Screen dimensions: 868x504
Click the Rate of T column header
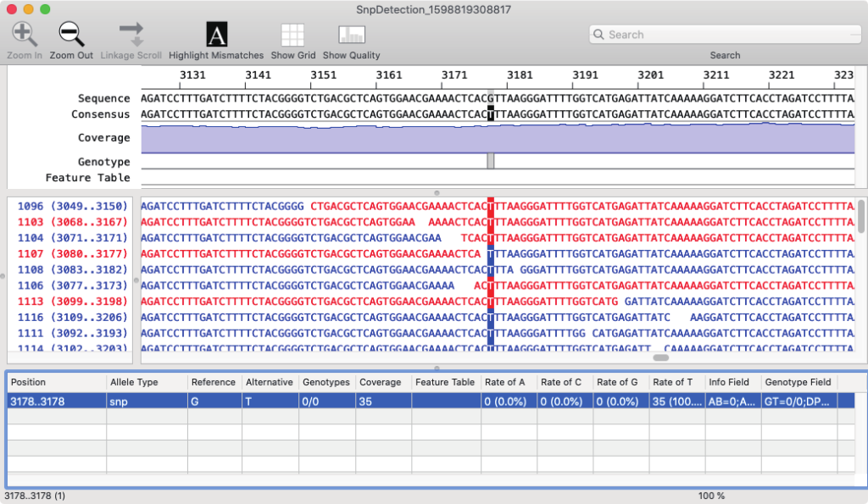coord(677,382)
